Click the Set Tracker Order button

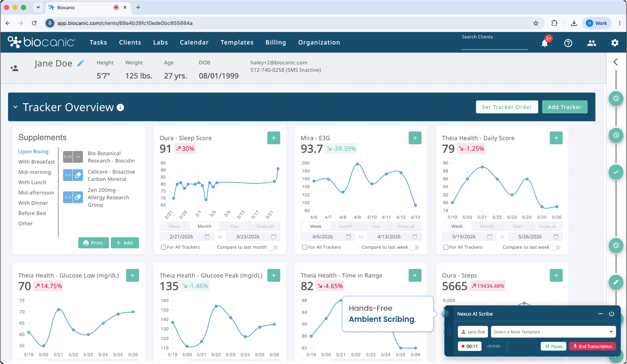point(507,107)
